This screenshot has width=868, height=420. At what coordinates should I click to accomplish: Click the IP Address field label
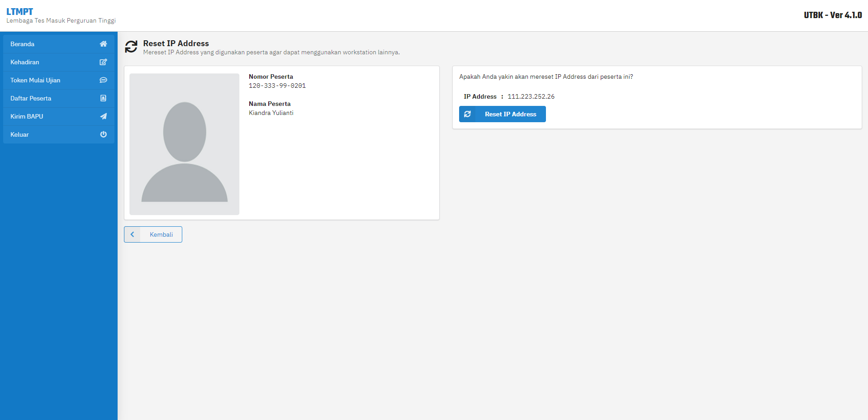tap(480, 96)
